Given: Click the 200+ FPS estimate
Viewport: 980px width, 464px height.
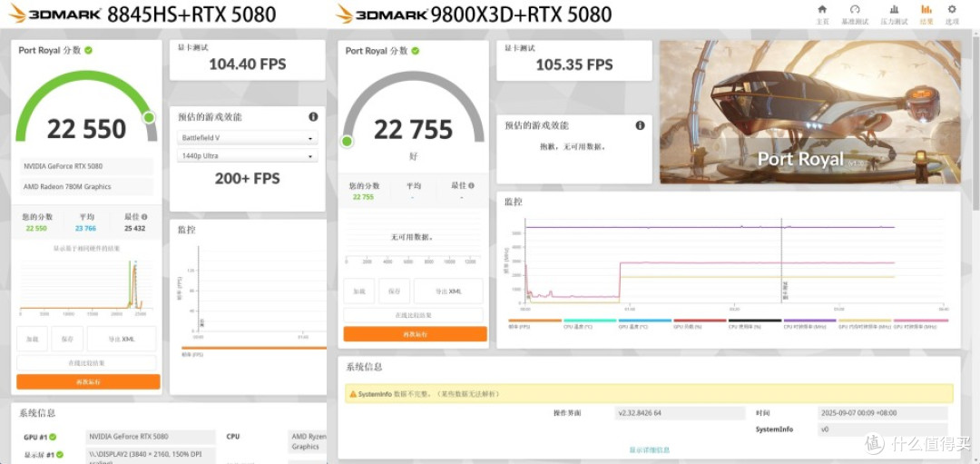Looking at the screenshot, I should (248, 179).
